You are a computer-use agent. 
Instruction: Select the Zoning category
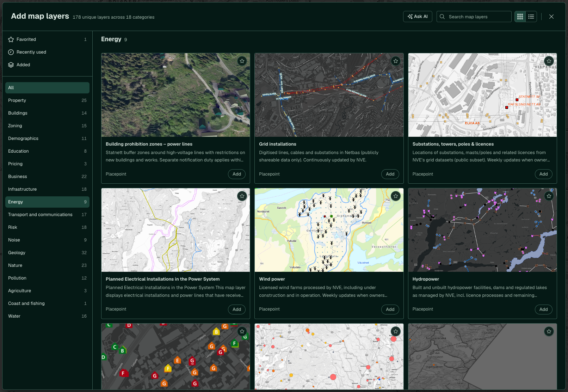coord(47,126)
